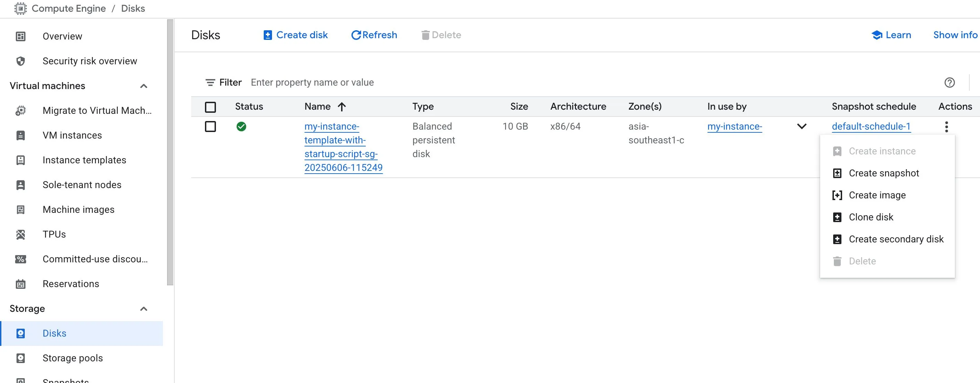Click the Compute Engine breadcrumb text

(69, 8)
